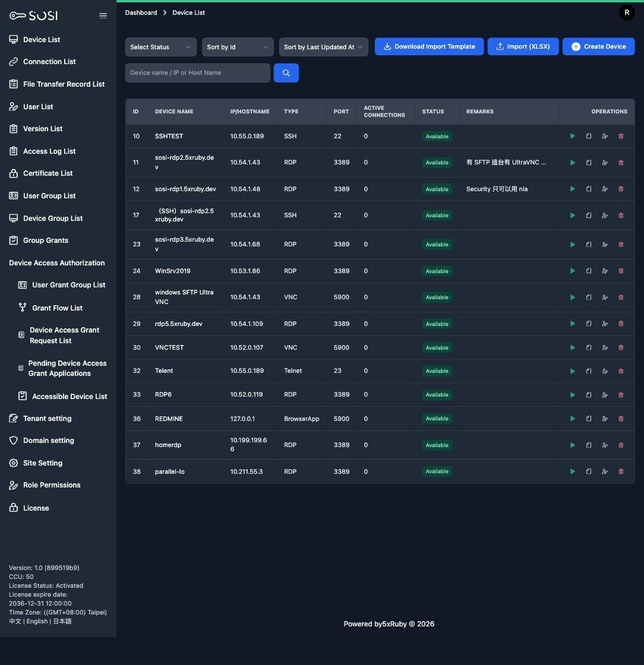Click Download Import Template button
The image size is (644, 665).
pyautogui.click(x=429, y=47)
